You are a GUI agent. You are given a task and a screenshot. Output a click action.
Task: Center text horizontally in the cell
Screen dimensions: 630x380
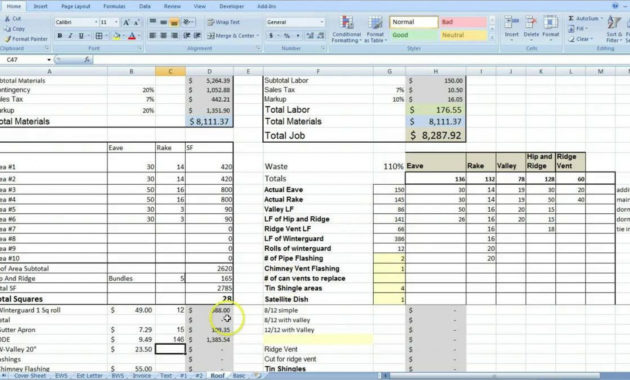163,36
